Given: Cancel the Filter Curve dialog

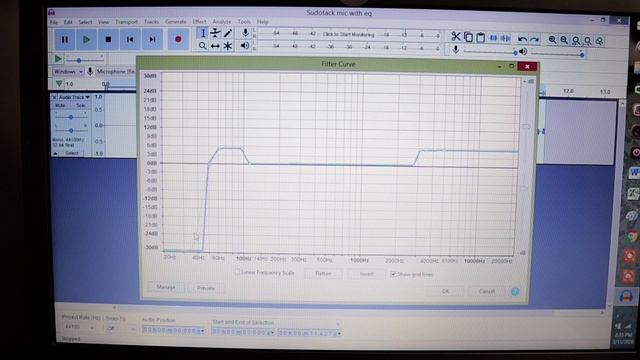Looking at the screenshot, I should pos(487,291).
